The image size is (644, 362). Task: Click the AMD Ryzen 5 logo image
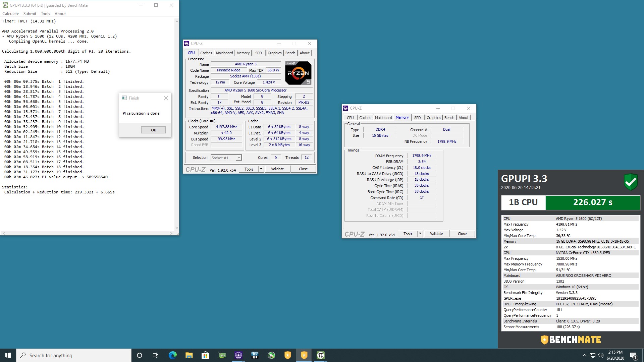coord(298,73)
